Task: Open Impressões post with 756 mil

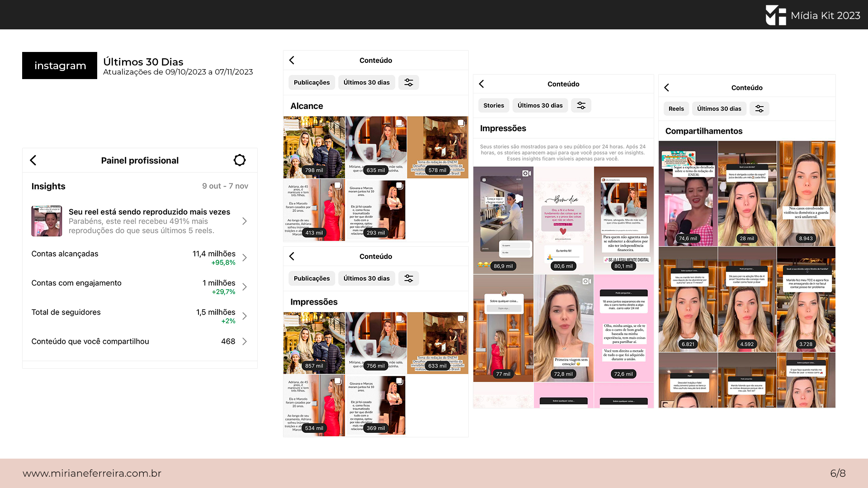Action: (376, 343)
